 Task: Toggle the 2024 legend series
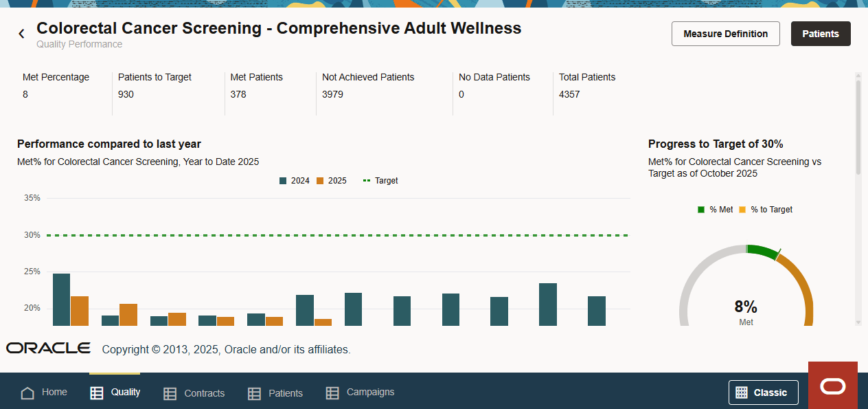coord(294,181)
